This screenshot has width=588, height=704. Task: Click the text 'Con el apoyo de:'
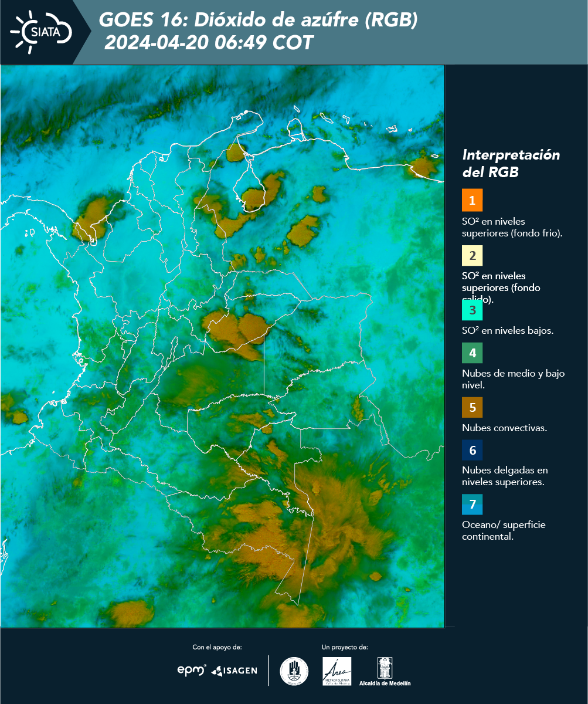coord(217,647)
